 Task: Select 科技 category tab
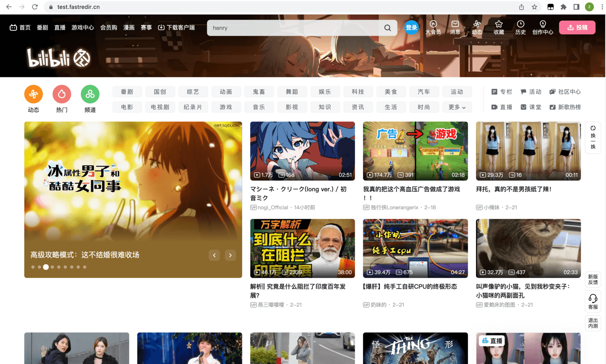tap(358, 92)
